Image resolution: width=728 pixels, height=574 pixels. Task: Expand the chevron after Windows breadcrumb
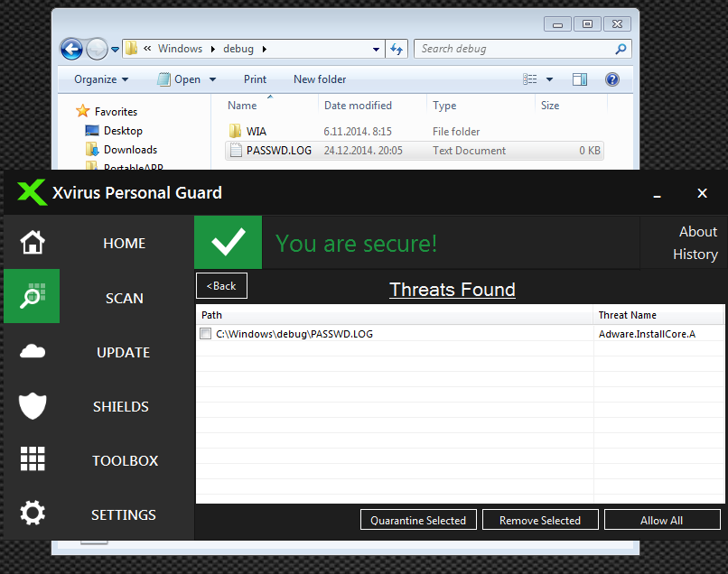[x=213, y=49]
